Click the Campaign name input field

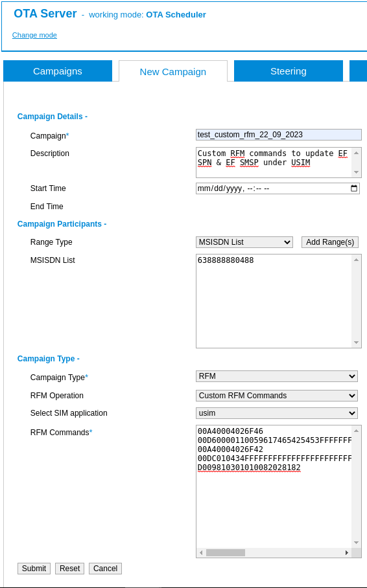coord(278,135)
